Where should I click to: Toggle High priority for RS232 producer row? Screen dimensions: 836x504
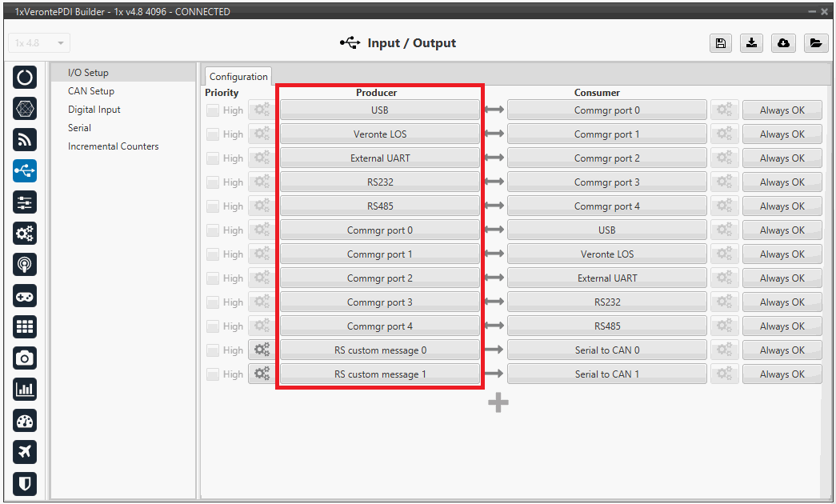point(212,182)
